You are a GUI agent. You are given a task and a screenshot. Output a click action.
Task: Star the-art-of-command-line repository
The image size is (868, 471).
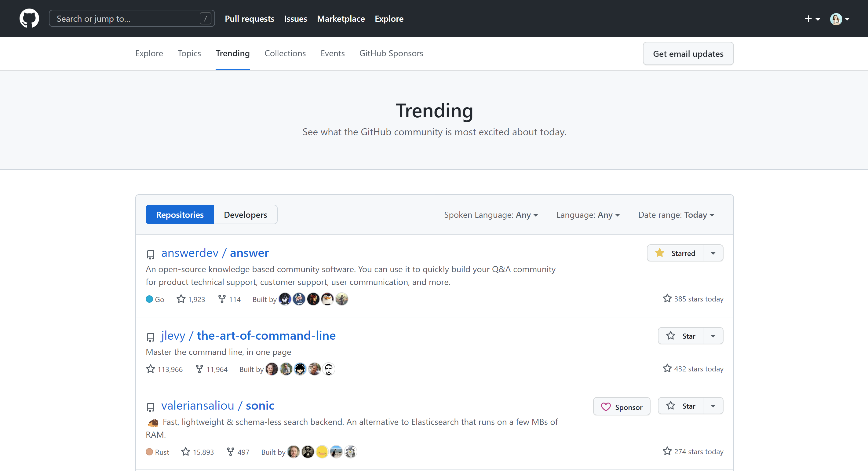click(x=680, y=336)
